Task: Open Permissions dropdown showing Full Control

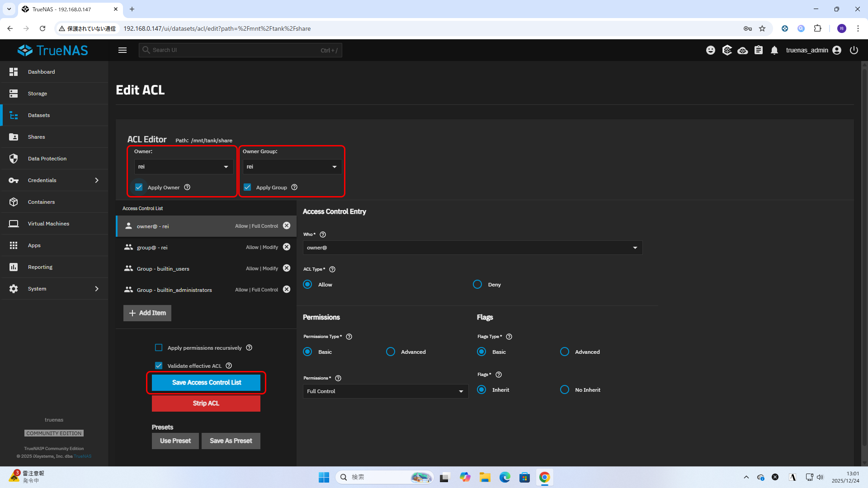Action: (x=385, y=391)
